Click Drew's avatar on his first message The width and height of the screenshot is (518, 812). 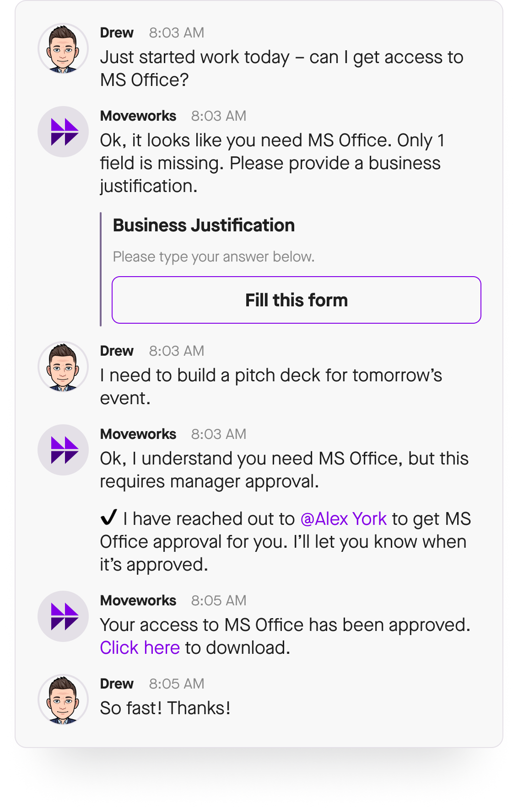click(63, 49)
